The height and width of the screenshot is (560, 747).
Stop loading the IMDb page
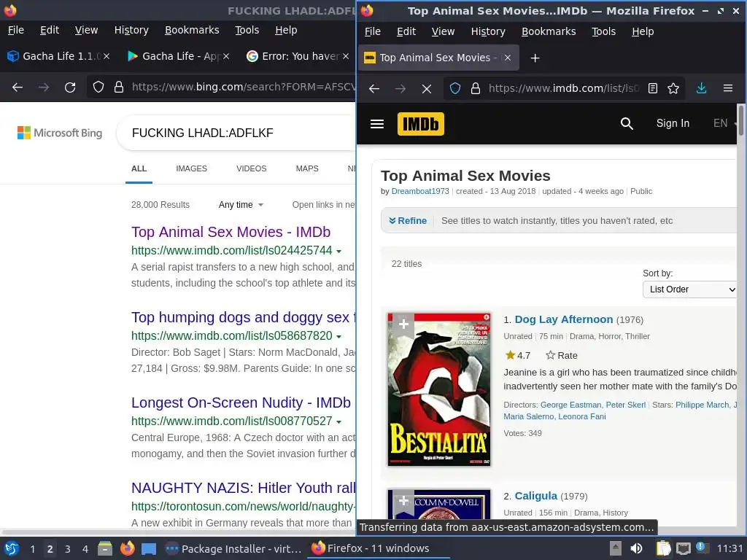[x=426, y=88]
